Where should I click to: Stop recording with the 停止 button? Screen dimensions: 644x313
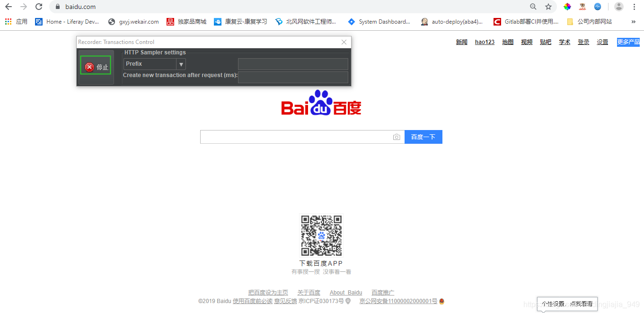pyautogui.click(x=96, y=67)
